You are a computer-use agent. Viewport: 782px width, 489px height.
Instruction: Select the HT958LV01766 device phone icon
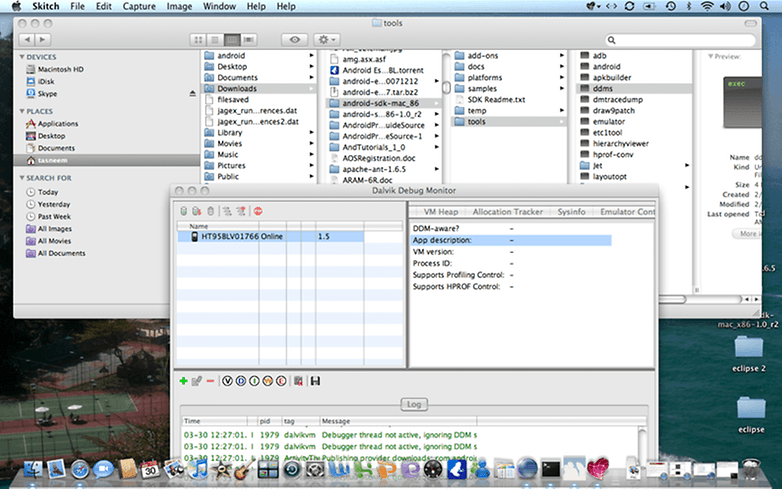coord(195,236)
